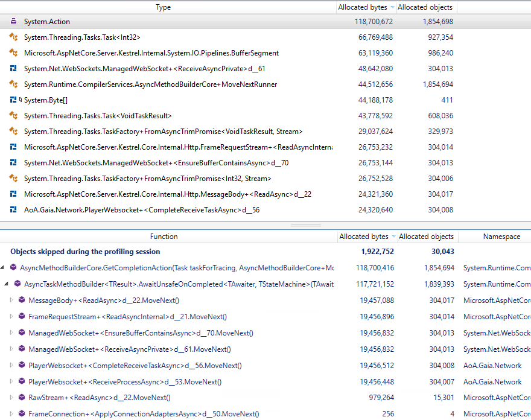Click the Task<Int32> class icon
Screen dimensions: 531x420
[13, 37]
